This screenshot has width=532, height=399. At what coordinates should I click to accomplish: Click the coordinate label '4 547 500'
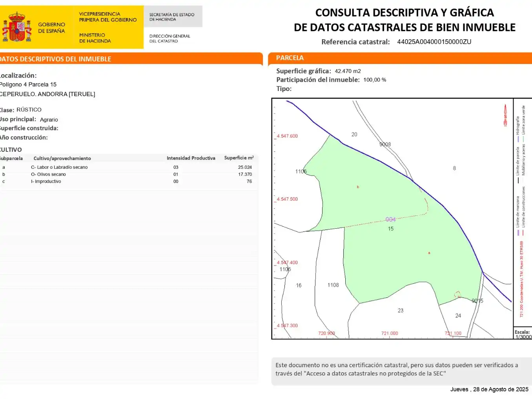[x=287, y=199]
